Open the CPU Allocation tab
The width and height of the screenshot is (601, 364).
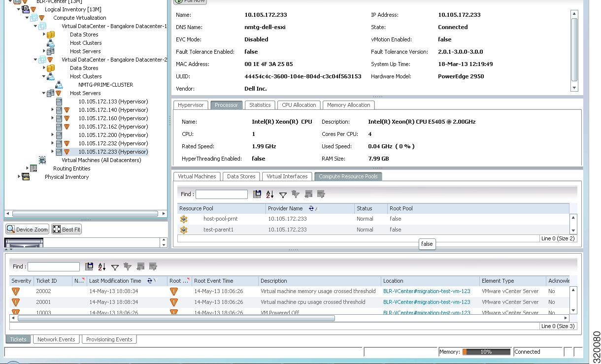(x=299, y=105)
